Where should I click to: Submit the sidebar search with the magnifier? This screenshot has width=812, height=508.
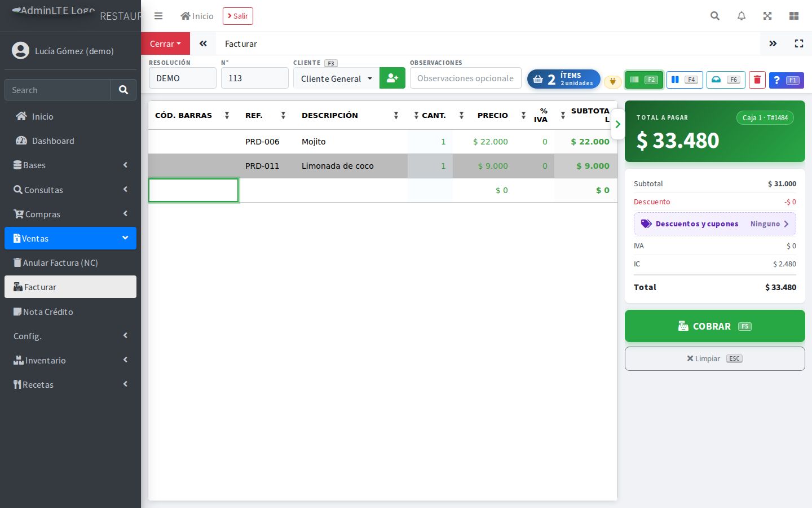[123, 90]
